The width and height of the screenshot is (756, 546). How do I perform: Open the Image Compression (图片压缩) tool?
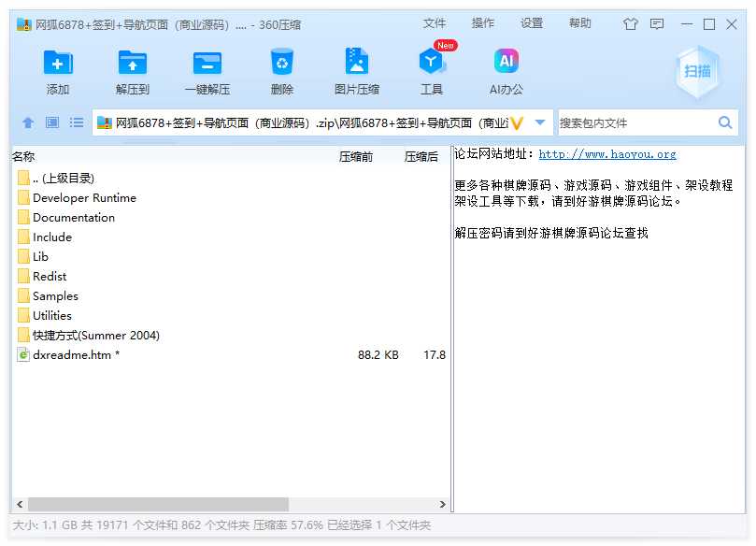[357, 62]
